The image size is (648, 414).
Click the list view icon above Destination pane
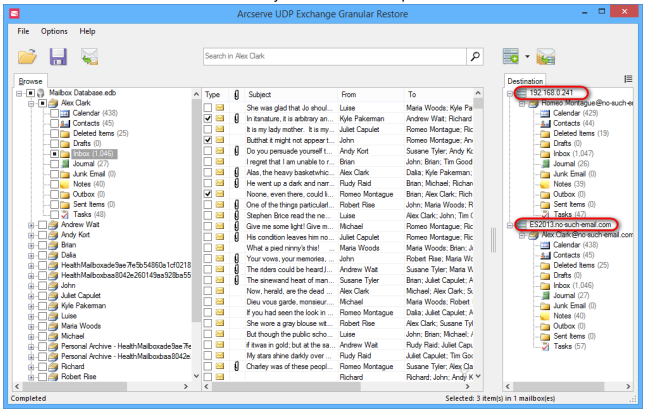point(628,79)
